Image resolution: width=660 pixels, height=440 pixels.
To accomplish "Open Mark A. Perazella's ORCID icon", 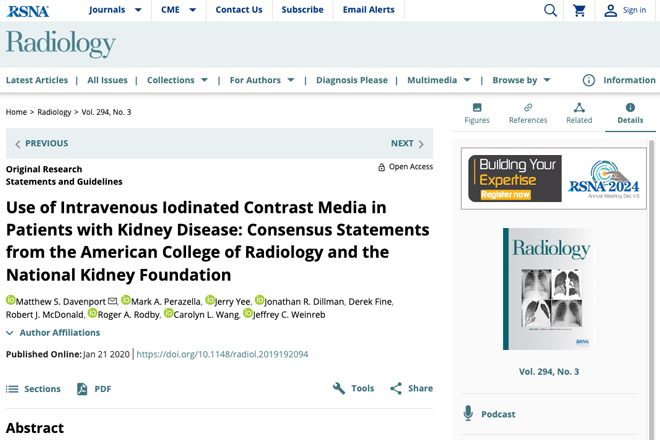I will point(126,300).
